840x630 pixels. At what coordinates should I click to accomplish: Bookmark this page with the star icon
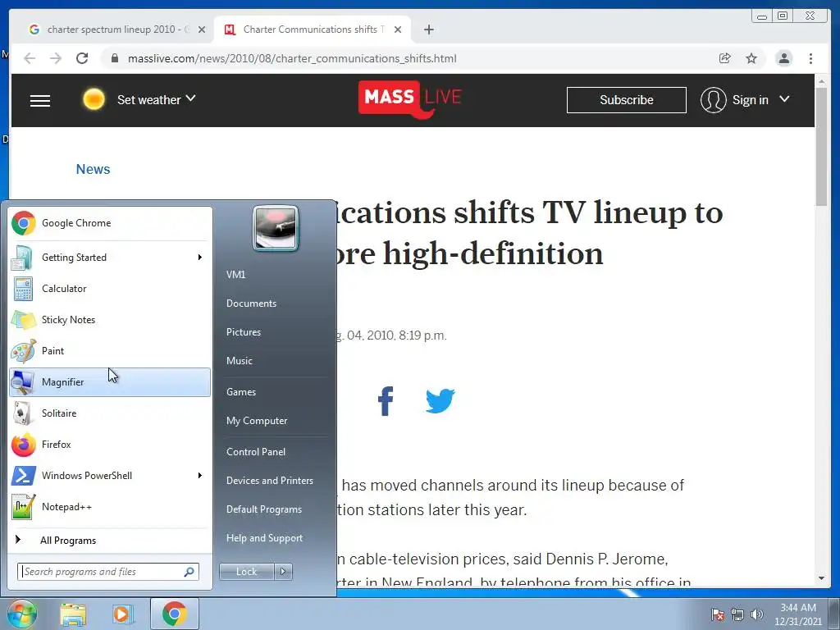[x=751, y=58]
